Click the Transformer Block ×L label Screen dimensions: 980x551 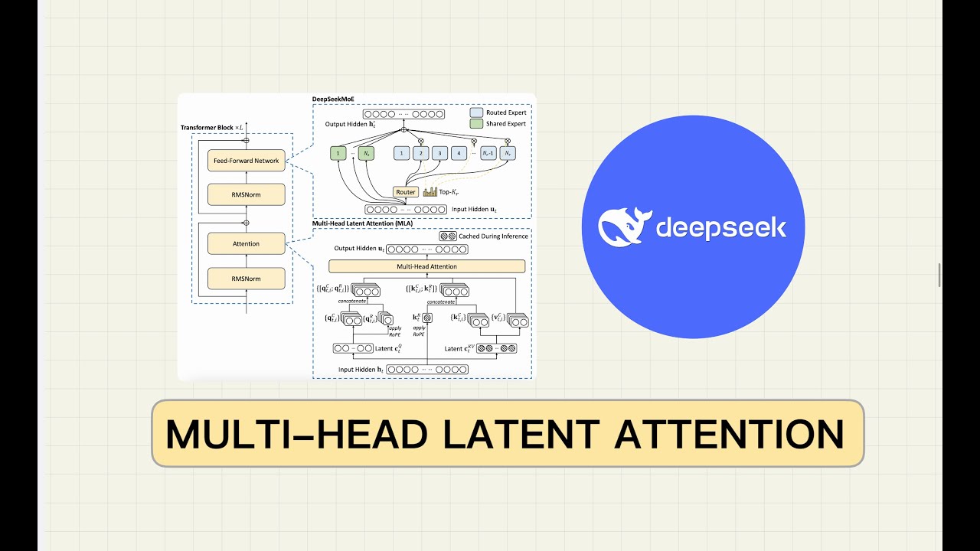[x=211, y=127]
